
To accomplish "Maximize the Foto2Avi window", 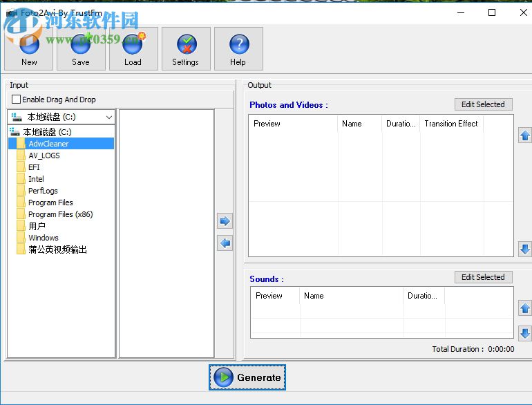I will pyautogui.click(x=492, y=12).
